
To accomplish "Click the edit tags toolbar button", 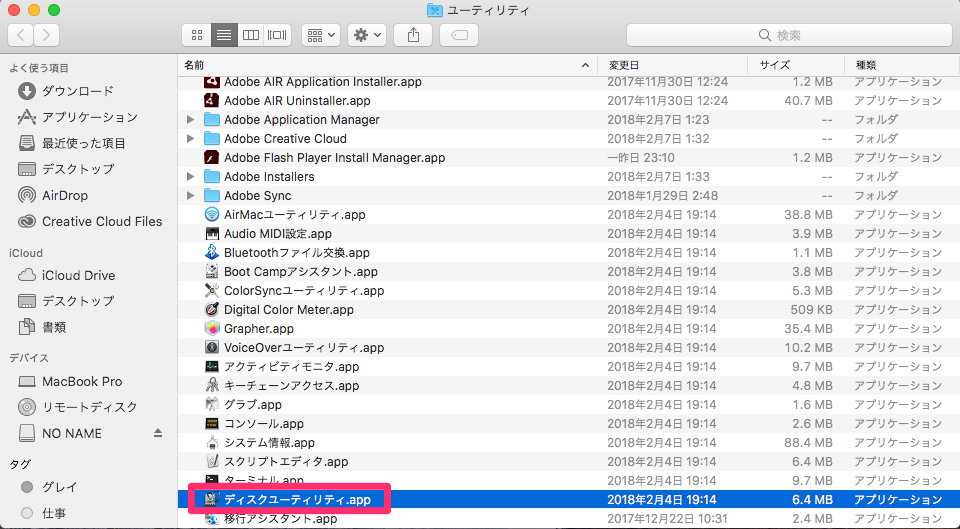I will pyautogui.click(x=459, y=36).
